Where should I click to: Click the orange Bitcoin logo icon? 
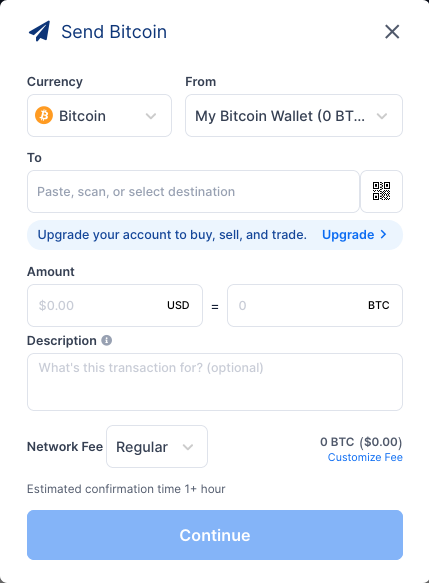[x=44, y=115]
